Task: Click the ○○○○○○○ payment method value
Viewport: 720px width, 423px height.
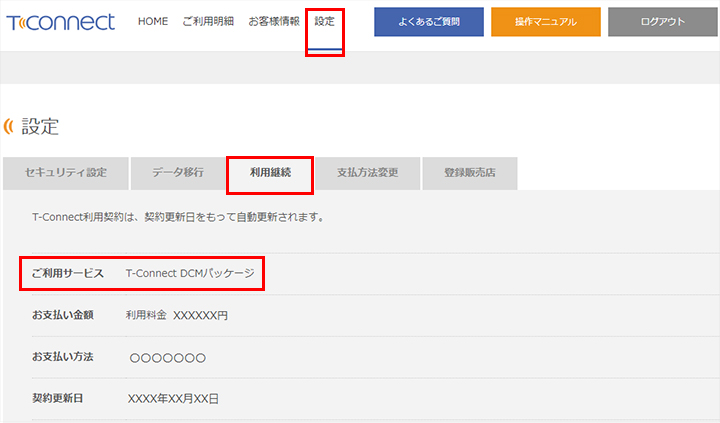Action: pos(168,358)
